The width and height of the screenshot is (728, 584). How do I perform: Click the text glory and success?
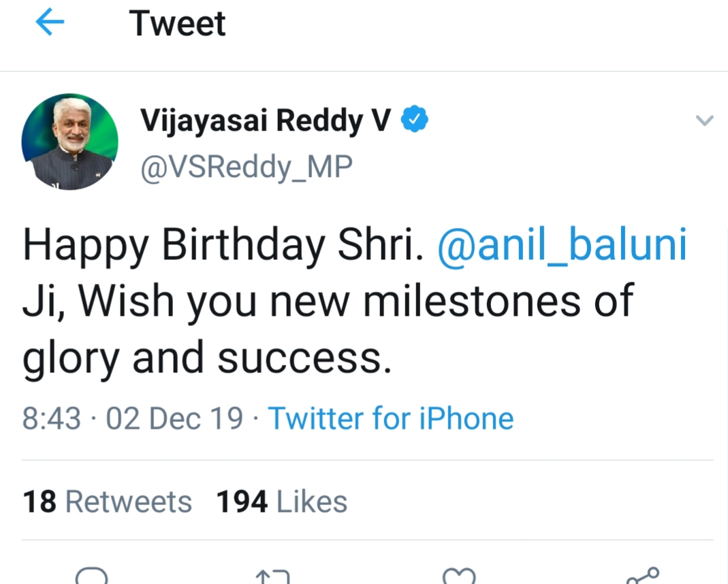207,357
